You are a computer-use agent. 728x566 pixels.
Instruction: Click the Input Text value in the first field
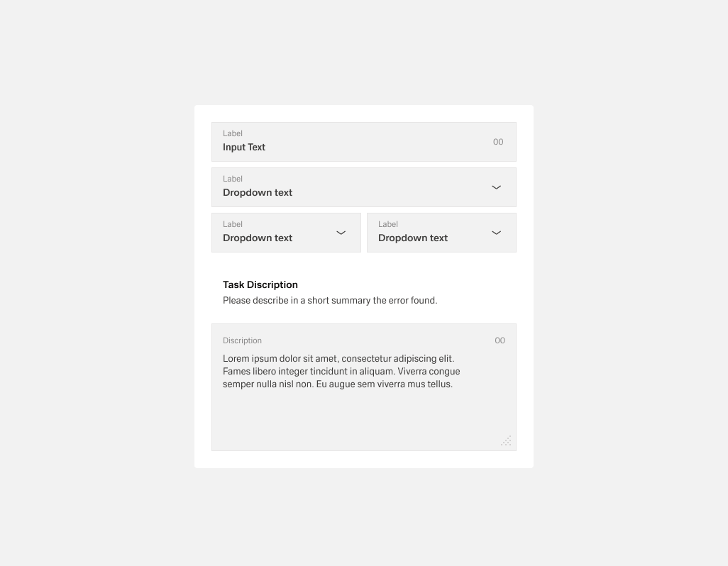[243, 147]
